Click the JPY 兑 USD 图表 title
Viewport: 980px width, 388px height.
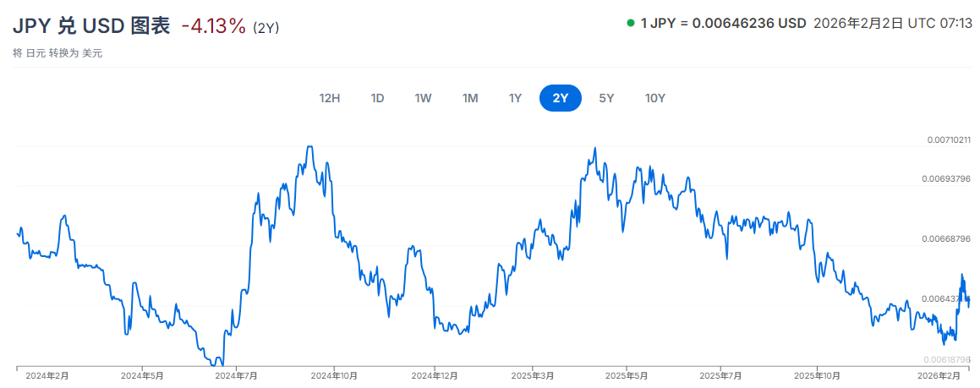93,26
